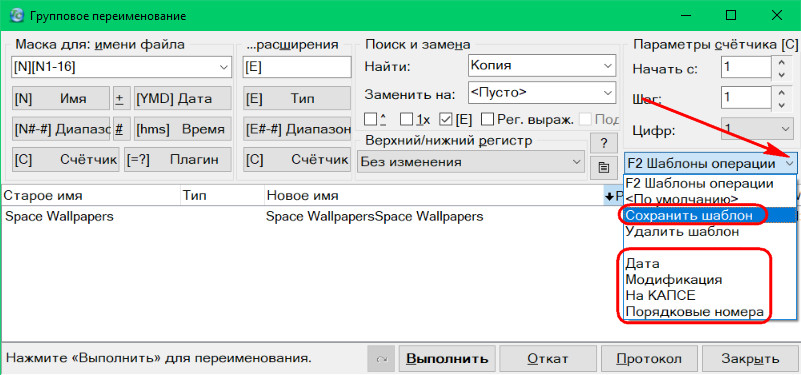
Task: Click the [C] Счётчик name mask button
Action: click(65, 160)
